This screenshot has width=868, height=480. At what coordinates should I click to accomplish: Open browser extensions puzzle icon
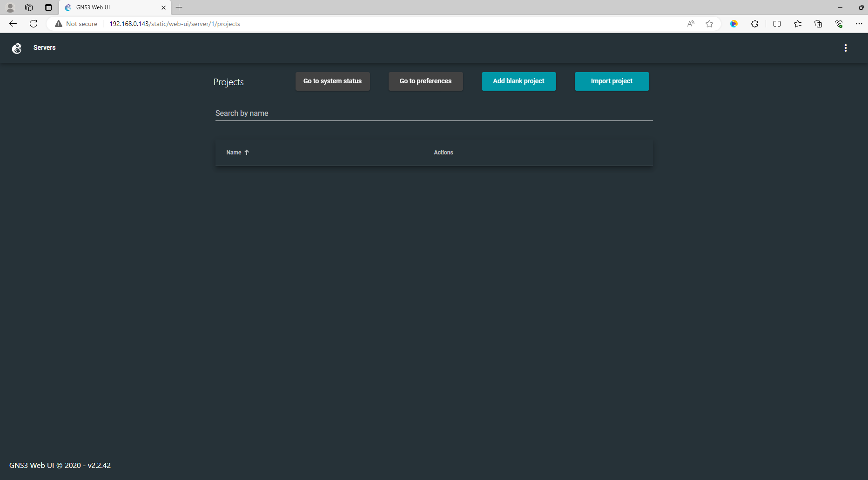(754, 24)
